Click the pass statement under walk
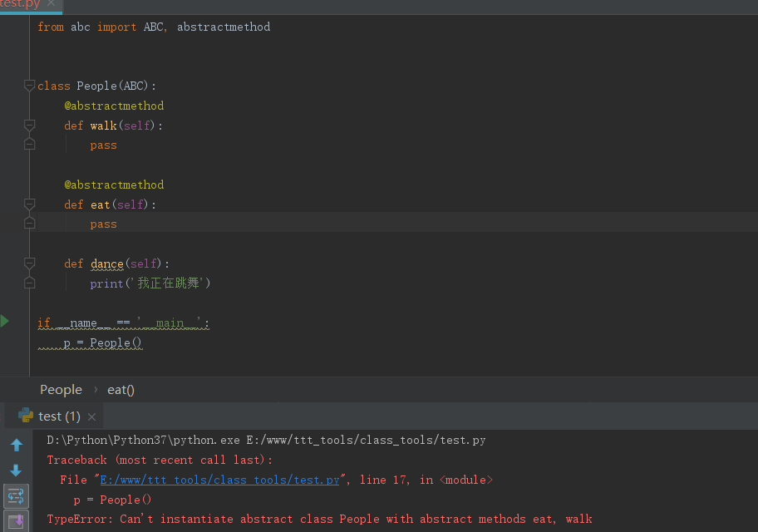The width and height of the screenshot is (758, 532). point(103,145)
